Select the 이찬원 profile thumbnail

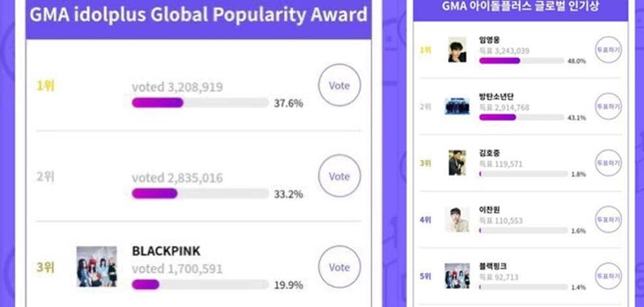457,219
